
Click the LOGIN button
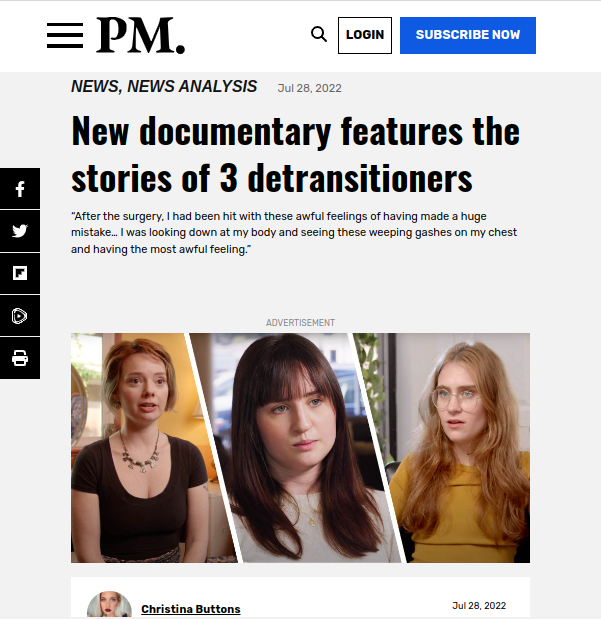click(x=365, y=35)
